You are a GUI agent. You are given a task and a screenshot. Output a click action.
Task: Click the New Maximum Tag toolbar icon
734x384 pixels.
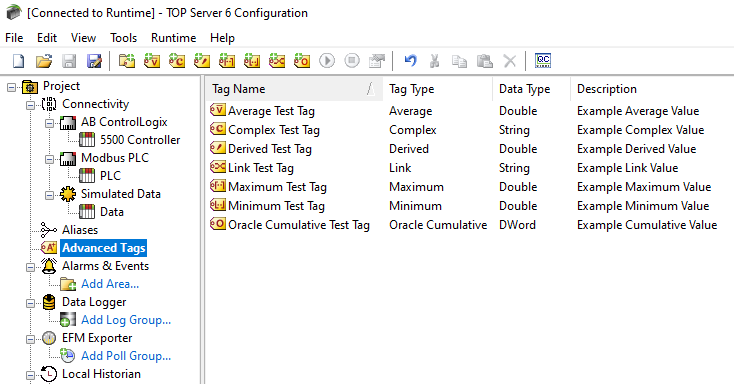227,61
